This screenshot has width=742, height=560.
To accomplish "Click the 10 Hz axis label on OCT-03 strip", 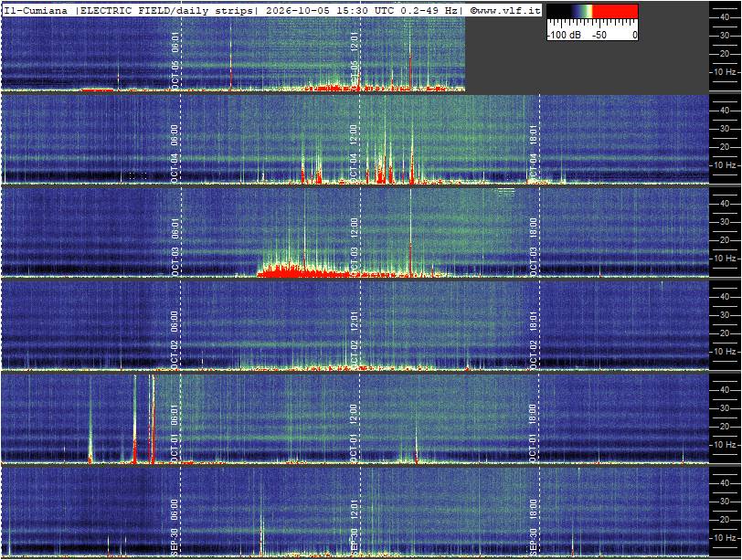I will coord(725,259).
